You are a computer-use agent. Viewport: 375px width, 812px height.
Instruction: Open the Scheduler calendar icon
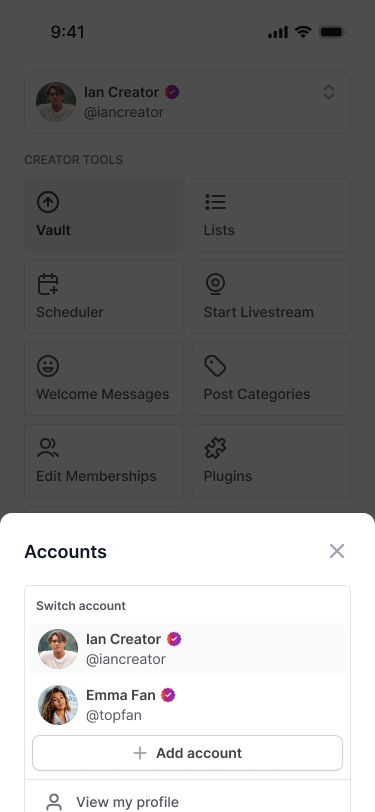click(x=48, y=284)
